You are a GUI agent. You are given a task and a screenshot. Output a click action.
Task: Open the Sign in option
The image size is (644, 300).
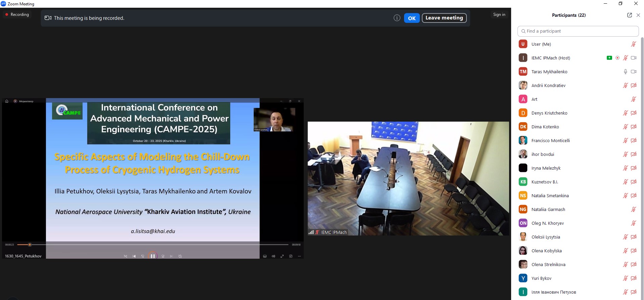click(x=499, y=14)
